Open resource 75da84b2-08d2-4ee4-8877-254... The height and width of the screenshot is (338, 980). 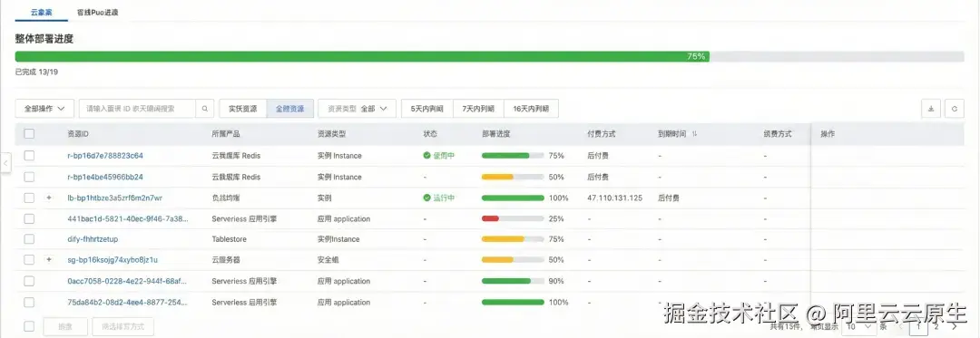(128, 302)
